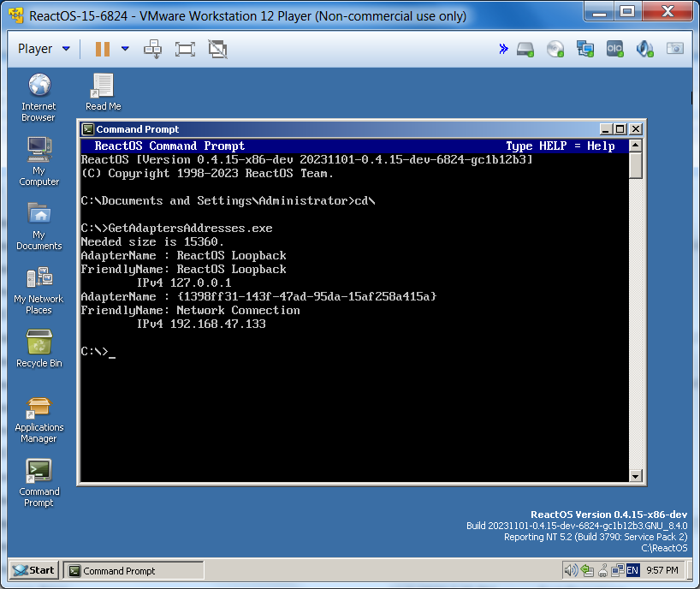Click the hard disk device icon
Viewport: 700px width, 589px height.
pos(525,49)
